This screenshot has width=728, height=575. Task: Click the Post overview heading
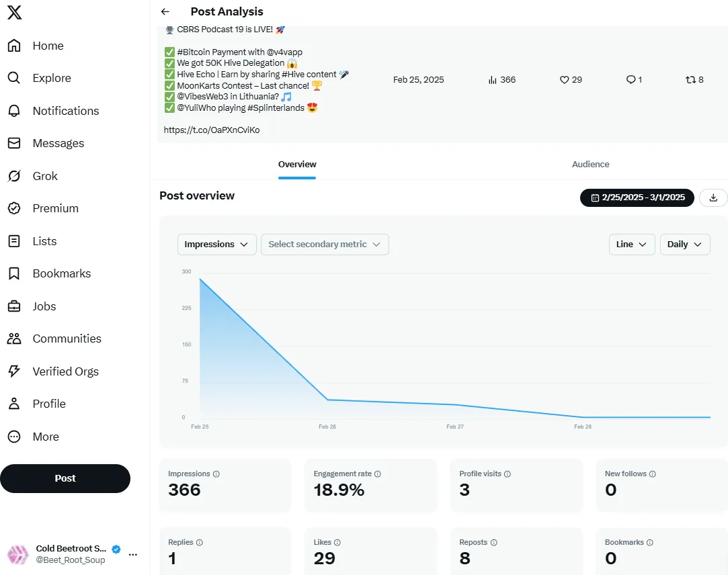(x=197, y=196)
